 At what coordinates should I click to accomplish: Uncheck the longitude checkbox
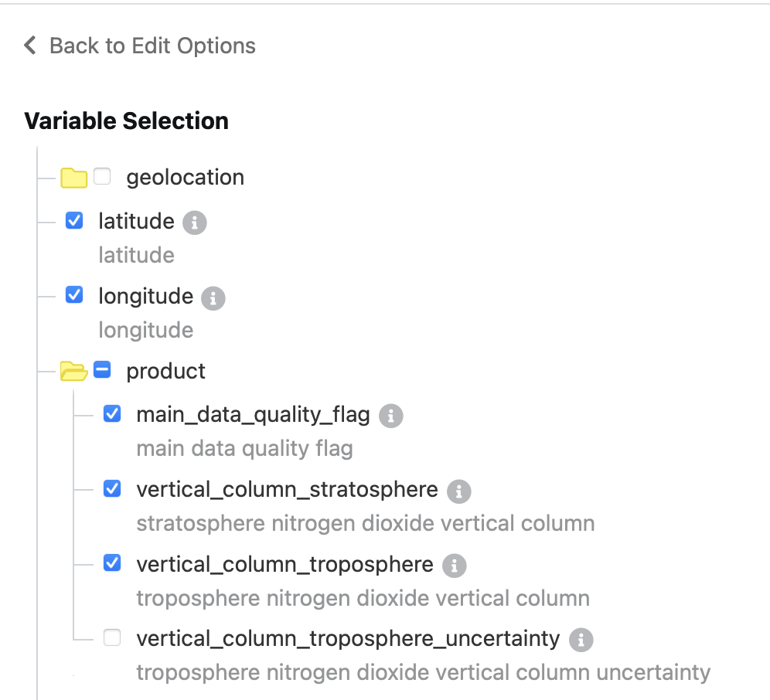[x=74, y=295]
